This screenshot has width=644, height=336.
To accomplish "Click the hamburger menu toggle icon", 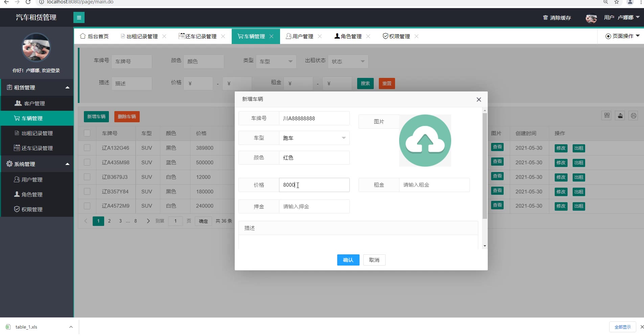I will click(79, 18).
